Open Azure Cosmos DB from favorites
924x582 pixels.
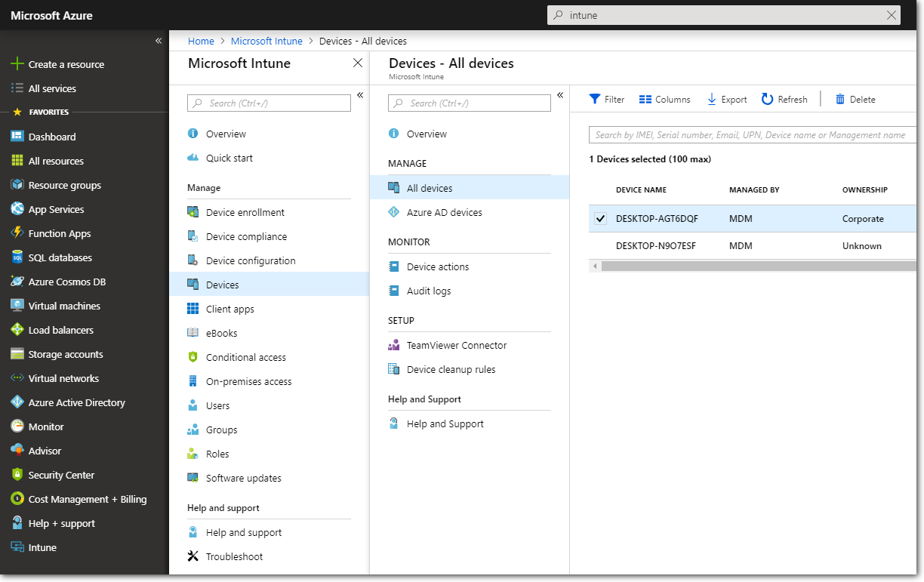click(66, 282)
